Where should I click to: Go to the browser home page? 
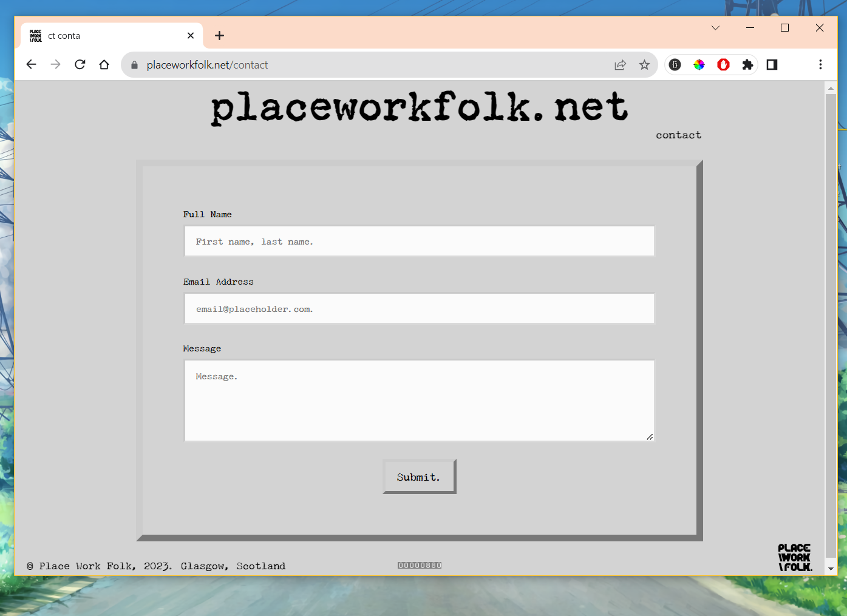pyautogui.click(x=104, y=65)
